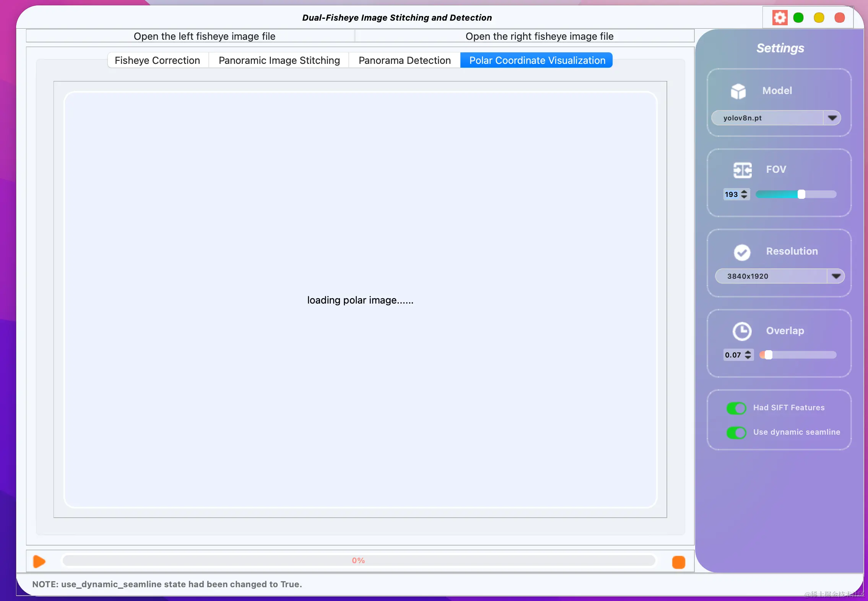Click the 0% progress bar
Viewport: 868px width, 601px height.
(358, 560)
